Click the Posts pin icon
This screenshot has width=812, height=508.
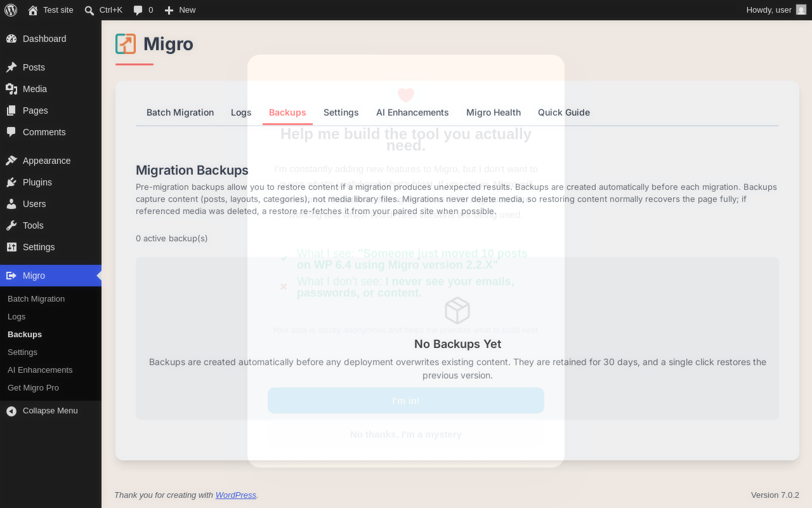coord(11,67)
